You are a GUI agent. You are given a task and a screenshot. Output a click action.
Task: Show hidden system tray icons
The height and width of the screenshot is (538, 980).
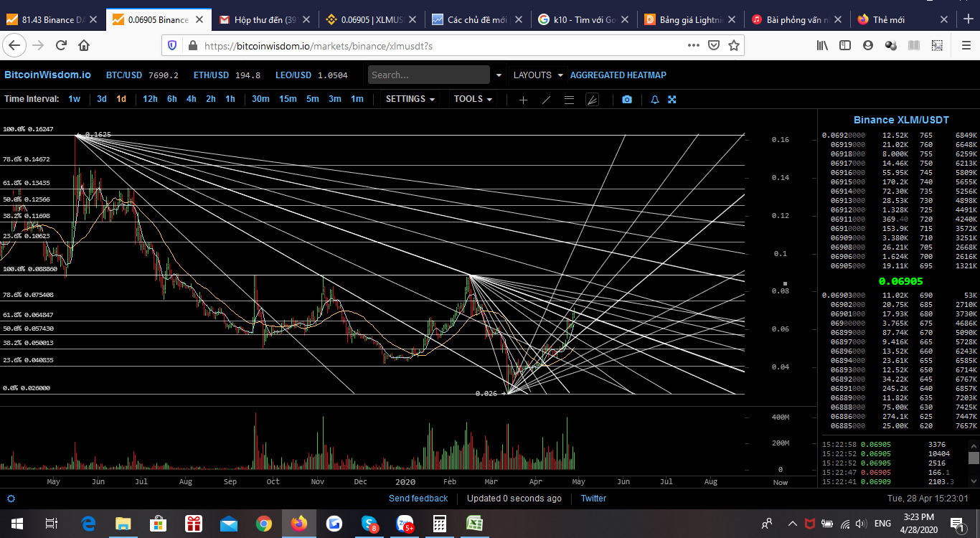(x=793, y=524)
